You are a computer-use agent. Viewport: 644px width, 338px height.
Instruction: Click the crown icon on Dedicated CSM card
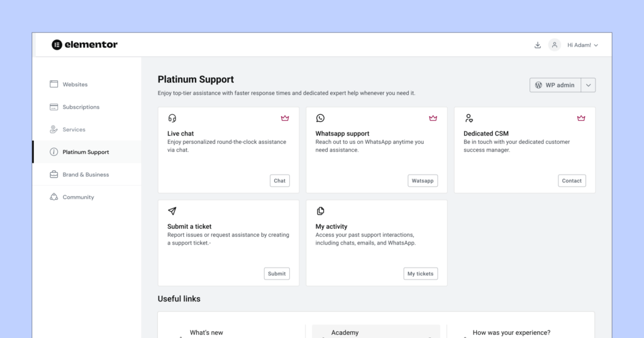580,118
